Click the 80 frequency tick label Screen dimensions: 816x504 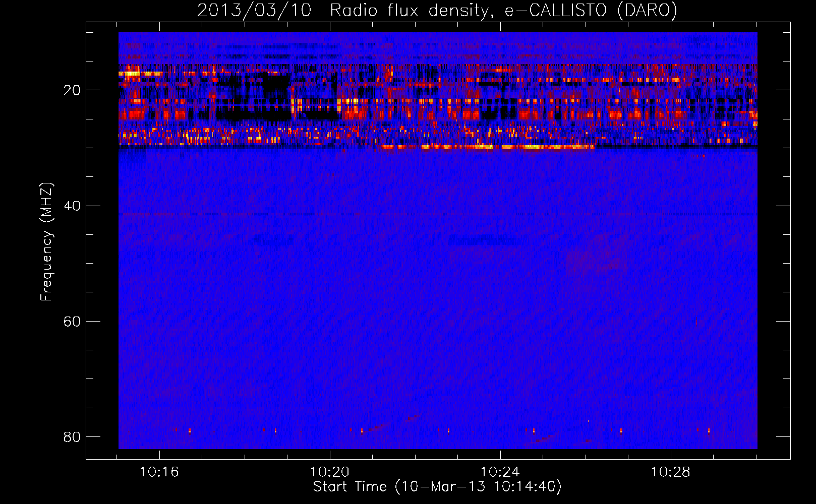click(72, 436)
